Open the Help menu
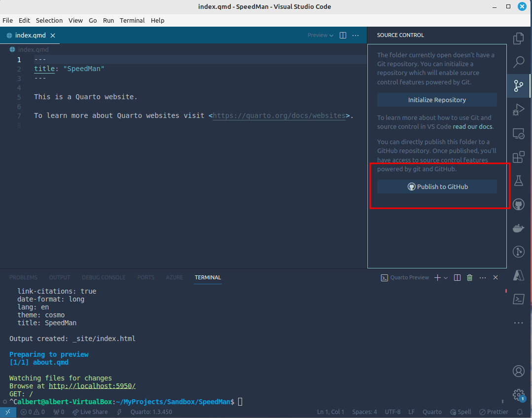This screenshot has height=418, width=532. [157, 20]
